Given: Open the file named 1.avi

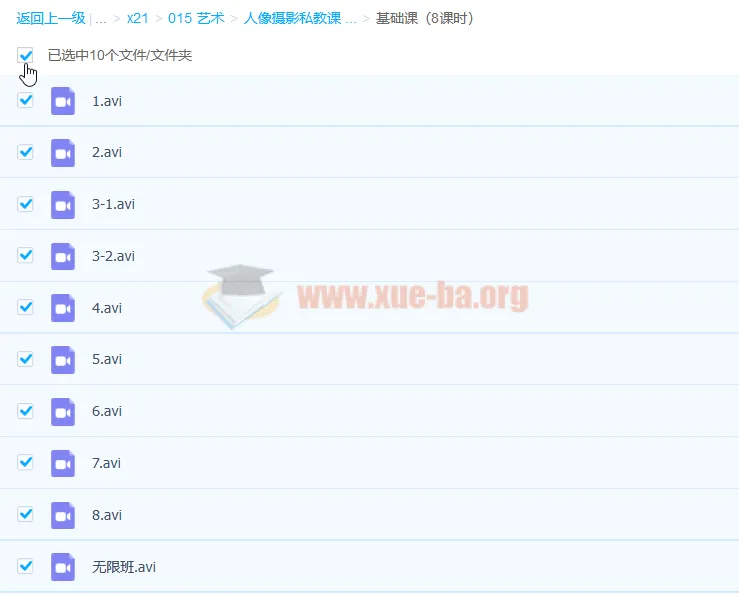Looking at the screenshot, I should pyautogui.click(x=107, y=101).
